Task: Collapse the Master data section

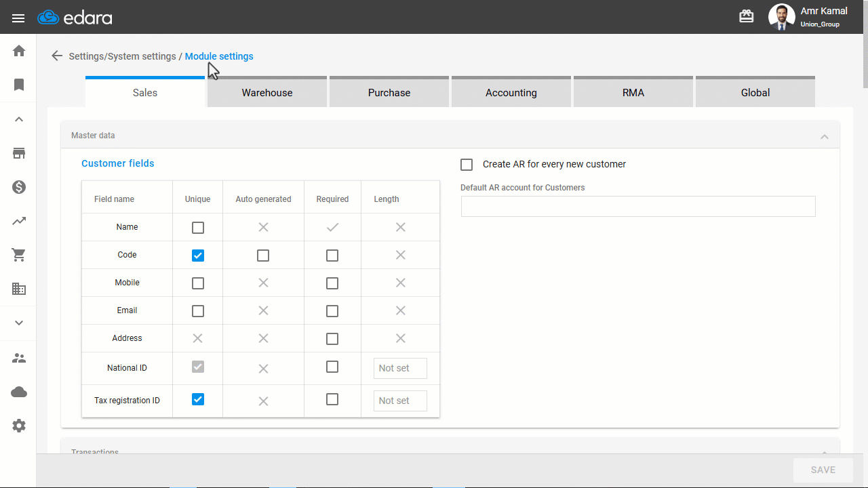Action: (x=825, y=136)
